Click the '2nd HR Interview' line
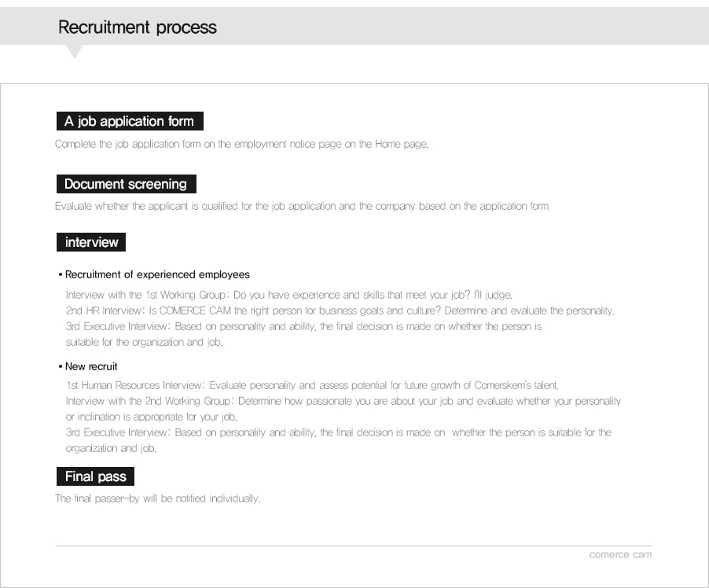 [x=340, y=311]
